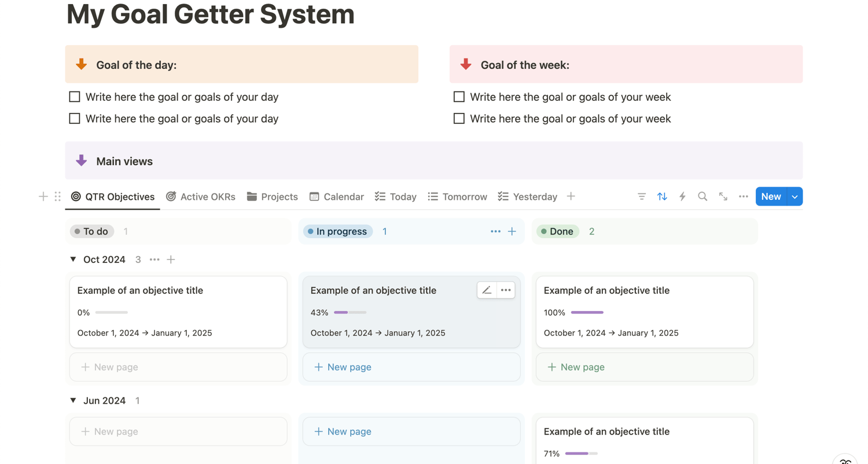Click the 100% progress bar
Screen dimensions: 868x464
(587, 312)
